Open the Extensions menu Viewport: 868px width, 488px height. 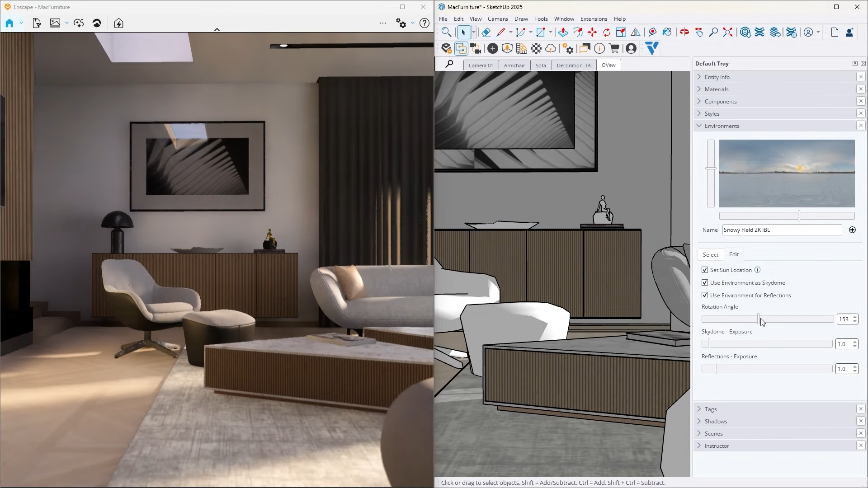click(x=594, y=19)
